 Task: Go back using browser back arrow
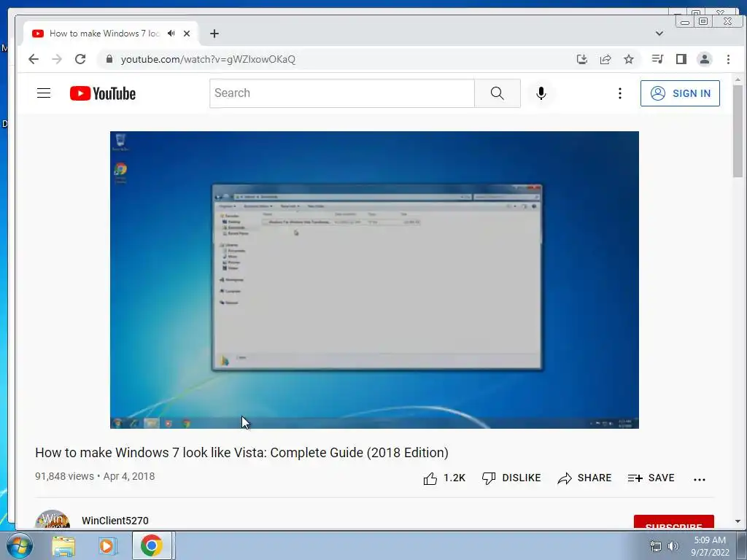tap(34, 59)
